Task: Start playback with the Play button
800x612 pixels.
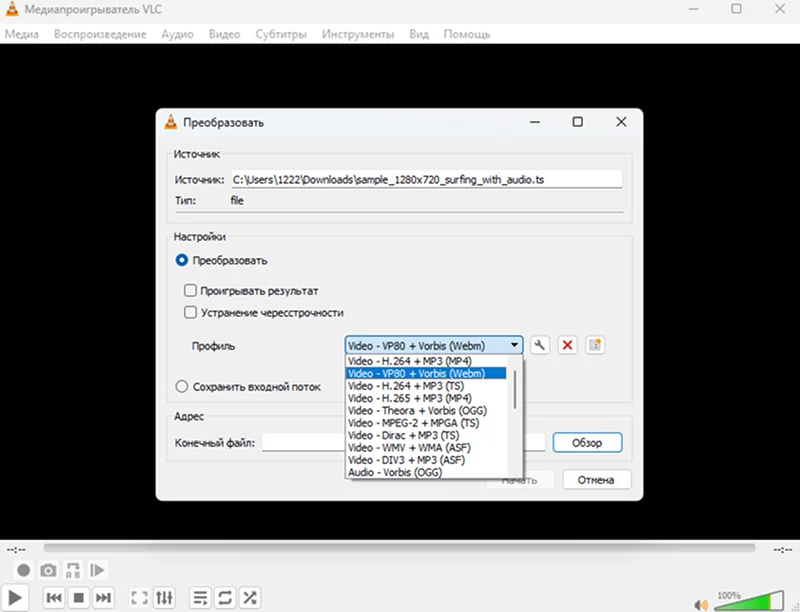Action: pos(15,597)
